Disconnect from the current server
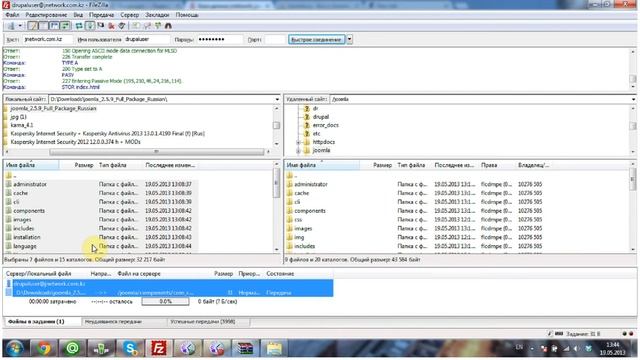 coord(111,26)
